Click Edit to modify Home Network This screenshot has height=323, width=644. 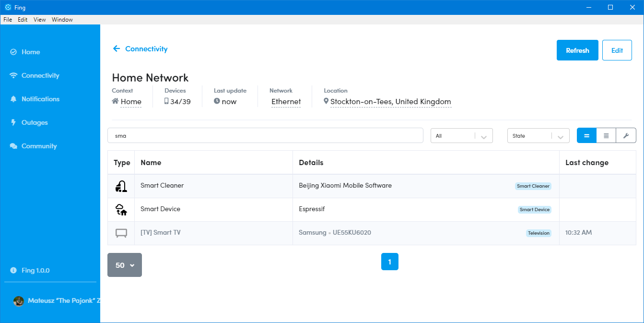(617, 50)
